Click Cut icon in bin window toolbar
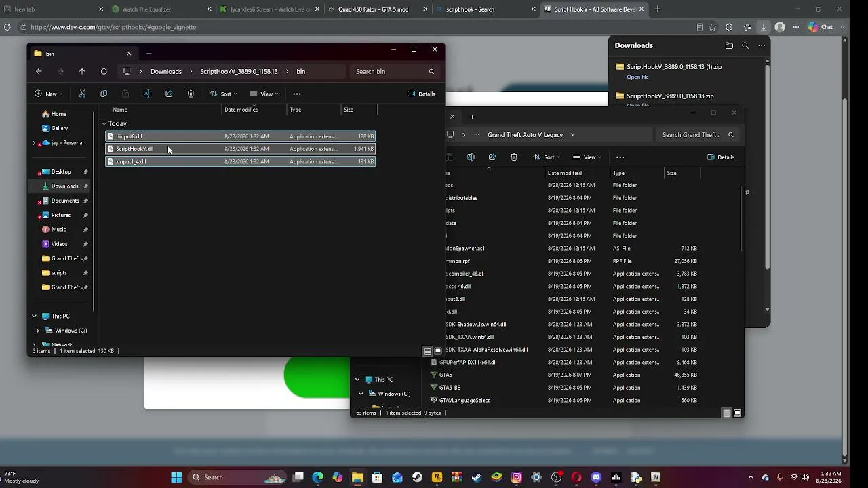Image resolution: width=868 pixels, height=488 pixels. point(82,94)
